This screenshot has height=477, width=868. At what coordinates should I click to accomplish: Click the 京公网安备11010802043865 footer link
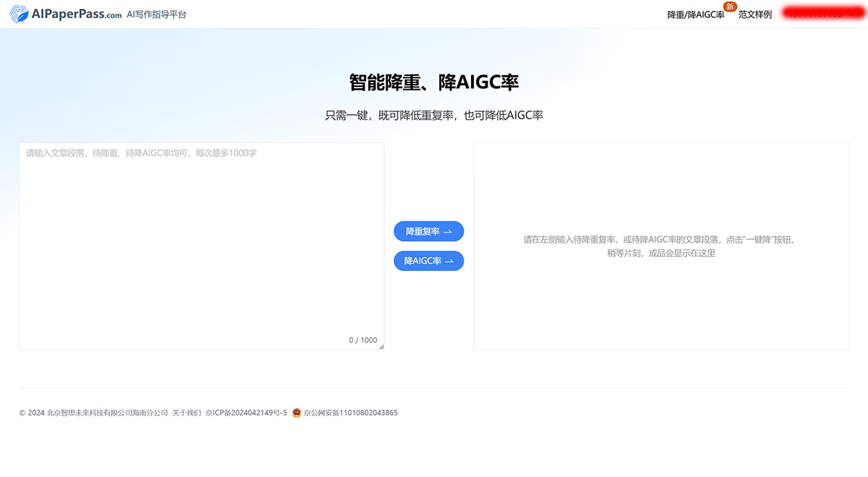tap(350, 413)
